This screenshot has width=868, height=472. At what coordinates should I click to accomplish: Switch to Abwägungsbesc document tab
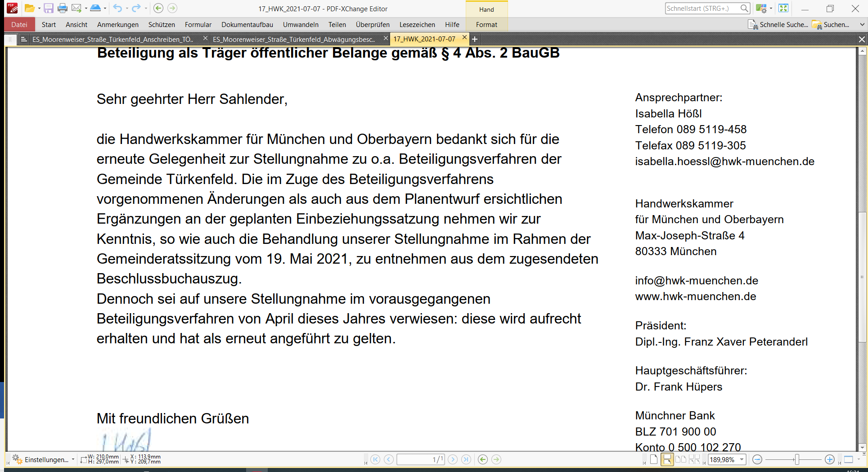(294, 40)
